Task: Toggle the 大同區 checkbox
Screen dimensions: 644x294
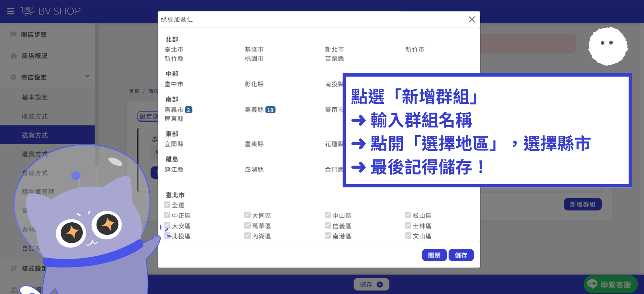Action: point(248,215)
